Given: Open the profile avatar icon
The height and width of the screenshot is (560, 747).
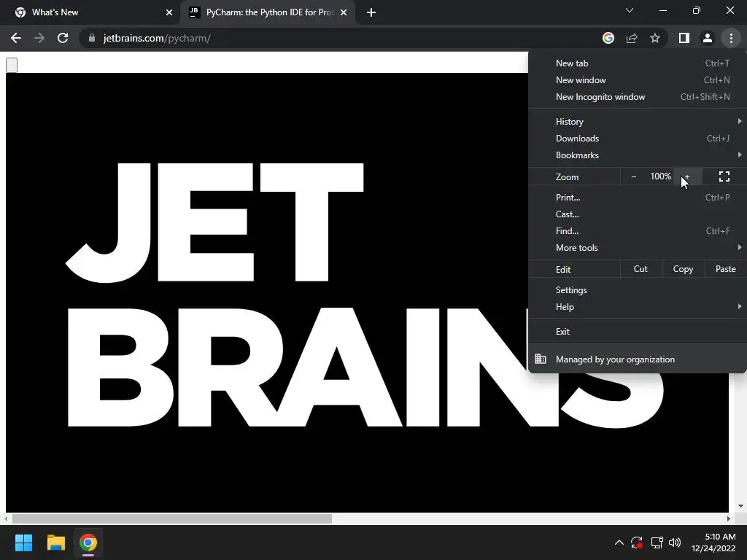Looking at the screenshot, I should [x=708, y=38].
